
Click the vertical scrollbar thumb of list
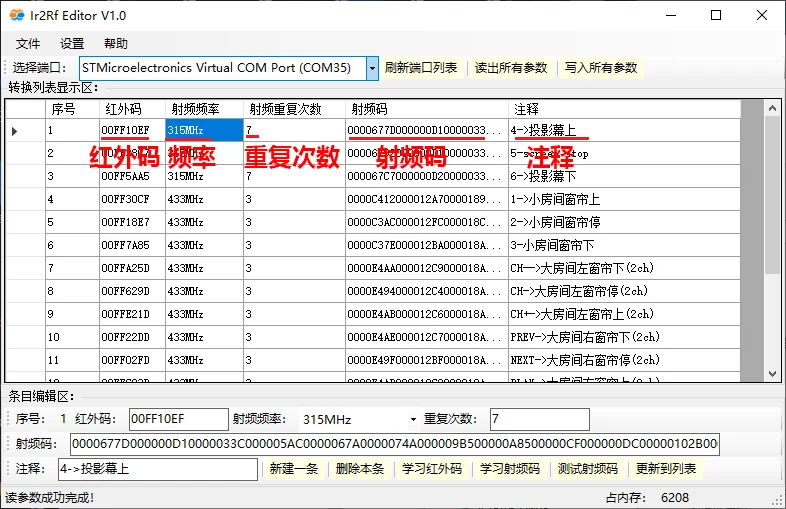pyautogui.click(x=772, y=196)
